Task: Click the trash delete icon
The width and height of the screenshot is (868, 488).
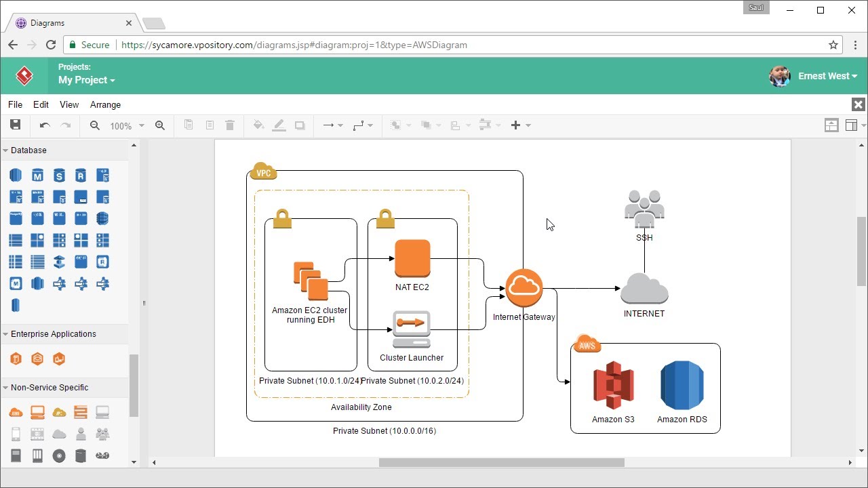Action: coord(230,125)
